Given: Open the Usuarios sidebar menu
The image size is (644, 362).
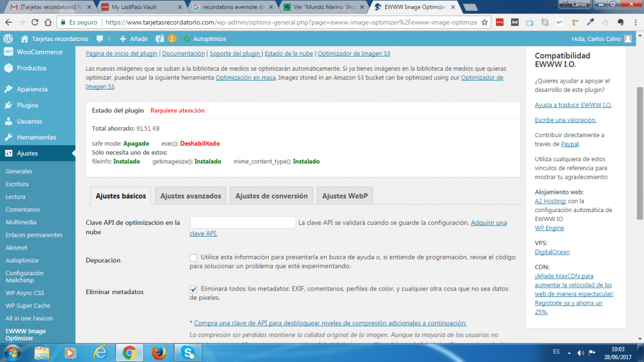Looking at the screenshot, I should (38, 121).
